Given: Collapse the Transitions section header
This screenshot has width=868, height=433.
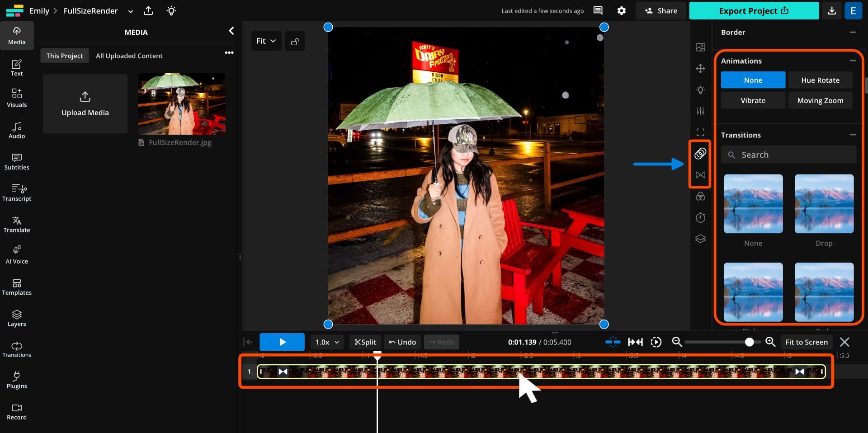Looking at the screenshot, I should point(854,135).
